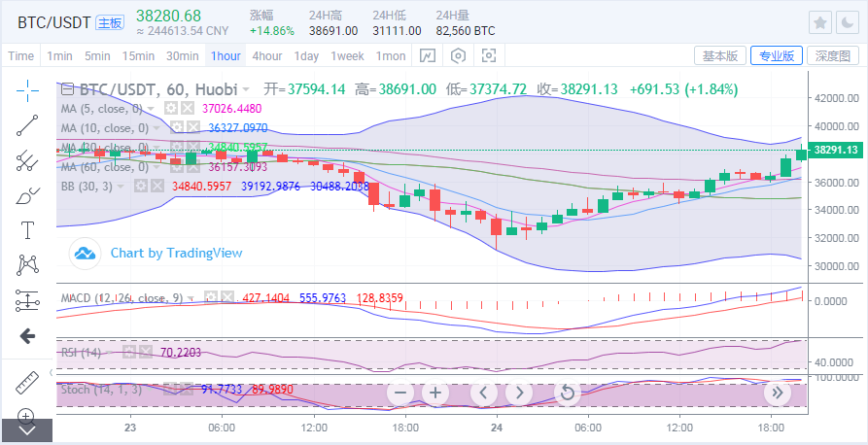Image resolution: width=868 pixels, height=445 pixels.
Task: Switch to the 15min interval
Action: pos(138,56)
